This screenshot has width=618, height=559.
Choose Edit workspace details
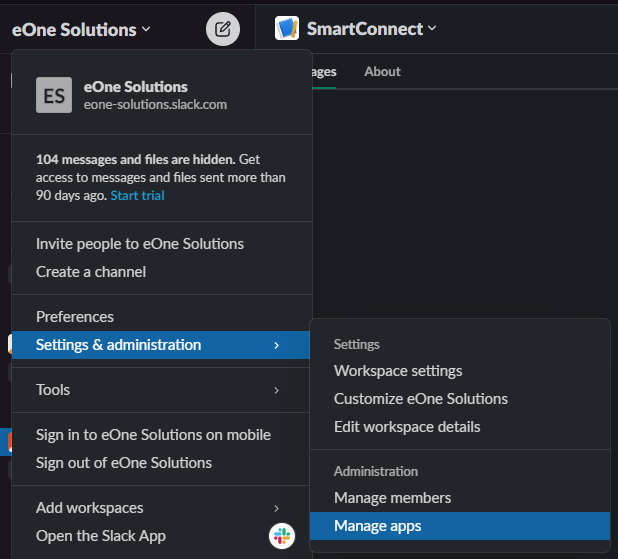(x=460, y=427)
